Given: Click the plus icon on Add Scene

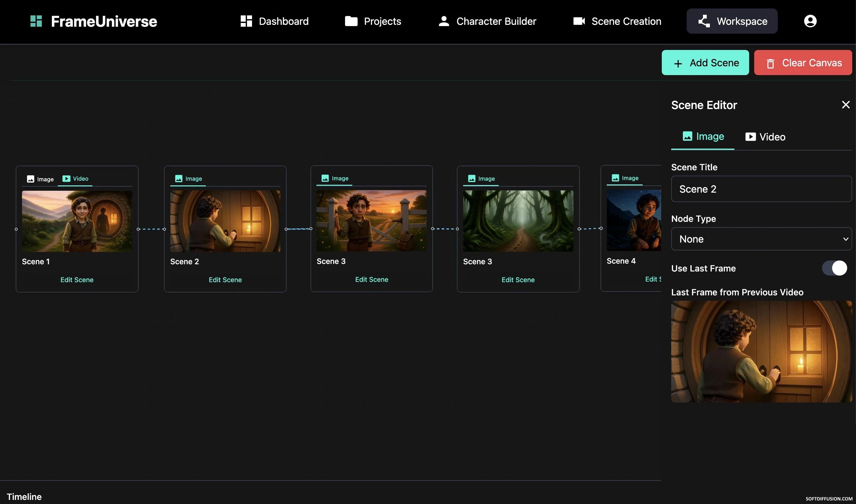Looking at the screenshot, I should [678, 63].
